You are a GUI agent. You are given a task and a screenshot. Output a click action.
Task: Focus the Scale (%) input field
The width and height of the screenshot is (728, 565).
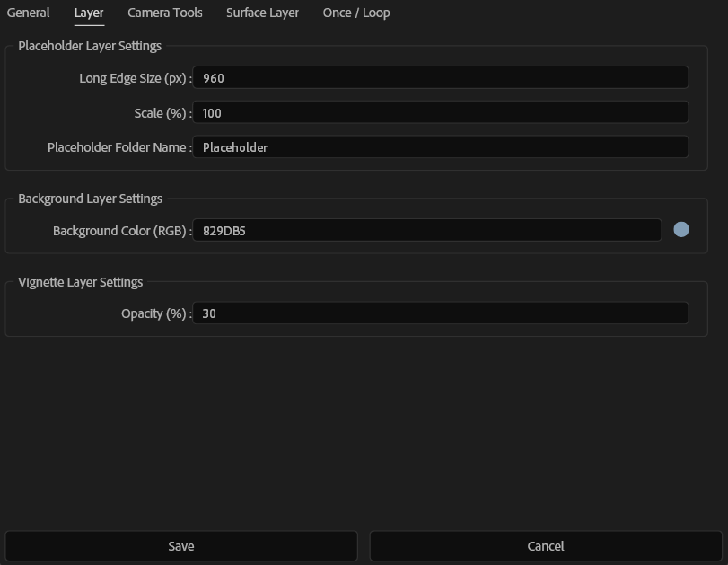[x=440, y=112]
